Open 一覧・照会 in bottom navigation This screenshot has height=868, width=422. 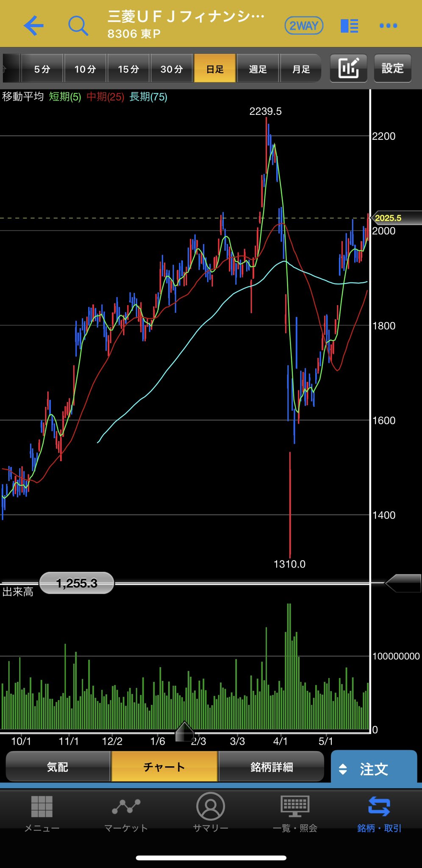(x=295, y=813)
